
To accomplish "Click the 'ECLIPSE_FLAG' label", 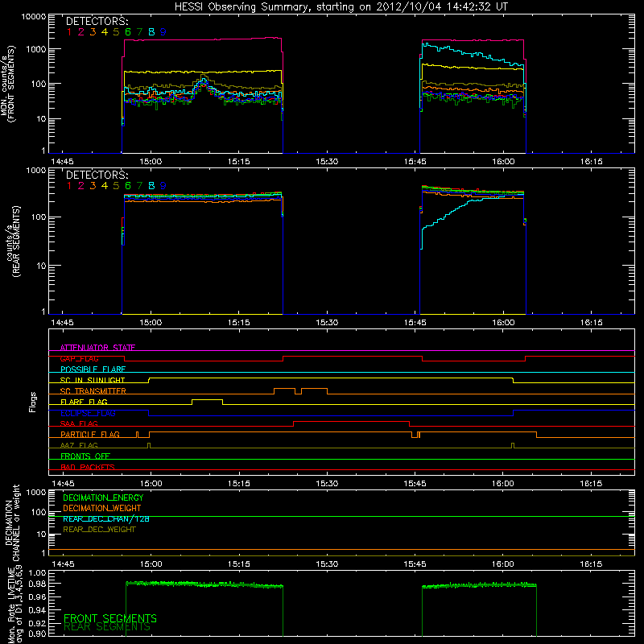I will (x=88, y=413).
